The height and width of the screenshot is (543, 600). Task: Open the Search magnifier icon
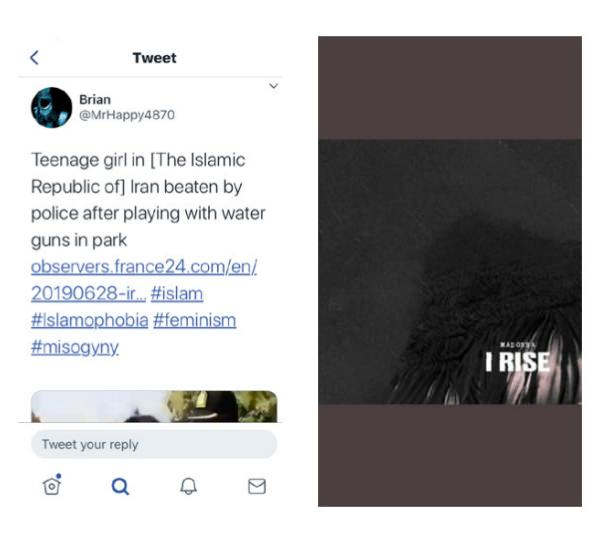[120, 486]
